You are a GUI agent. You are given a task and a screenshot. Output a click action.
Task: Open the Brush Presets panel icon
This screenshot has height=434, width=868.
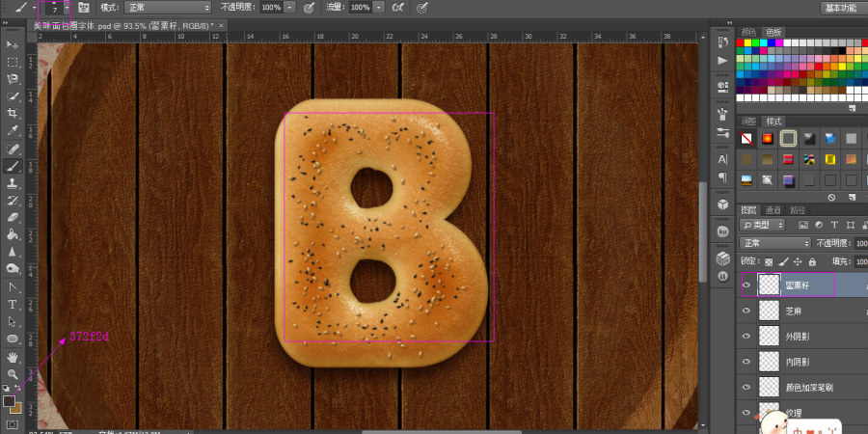tap(722, 132)
